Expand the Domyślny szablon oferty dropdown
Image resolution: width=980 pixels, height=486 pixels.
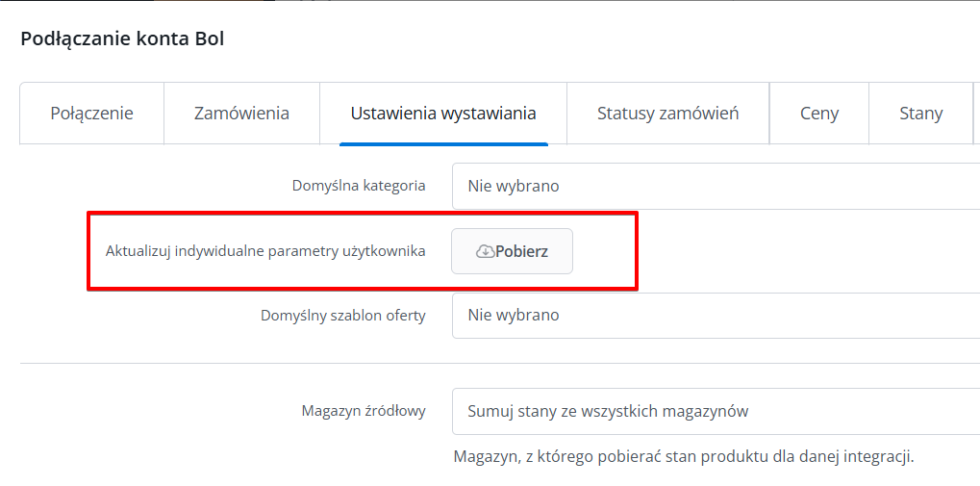(716, 316)
